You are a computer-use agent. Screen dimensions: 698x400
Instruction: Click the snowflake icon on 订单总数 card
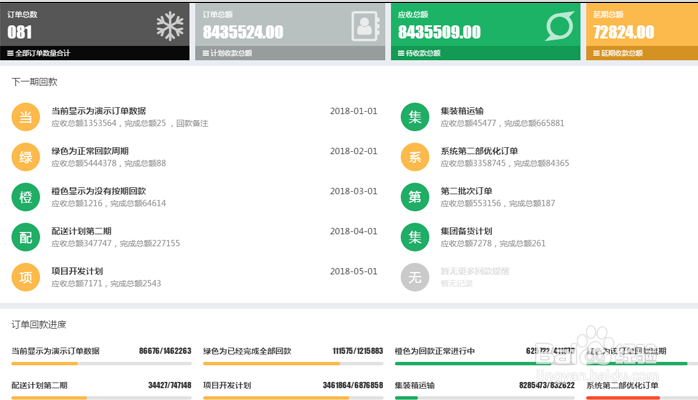coord(170,26)
